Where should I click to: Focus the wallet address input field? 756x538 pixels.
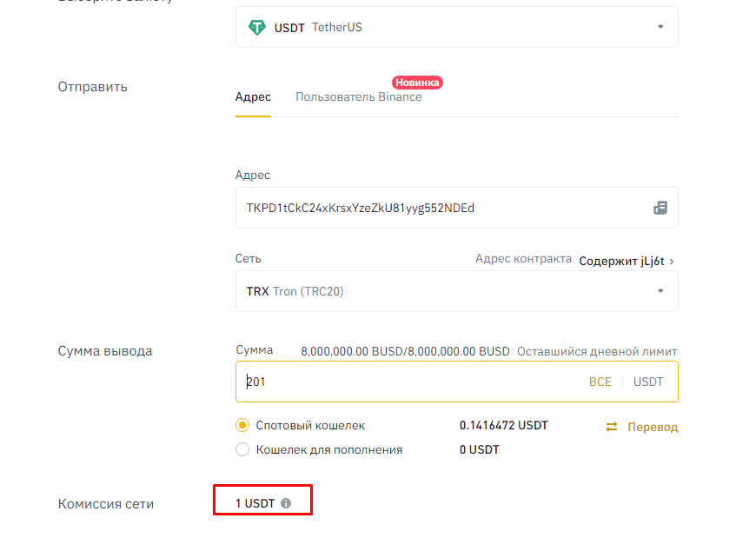tap(456, 208)
